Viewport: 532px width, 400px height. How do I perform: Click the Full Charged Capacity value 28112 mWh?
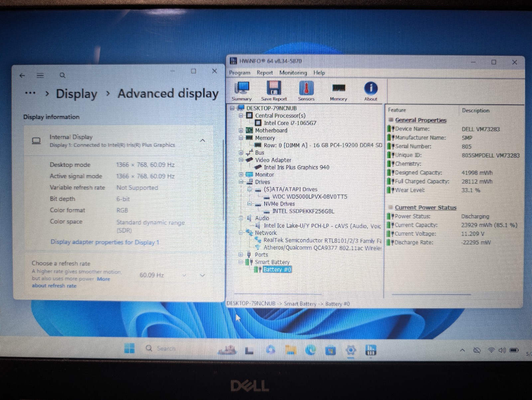[x=477, y=181]
